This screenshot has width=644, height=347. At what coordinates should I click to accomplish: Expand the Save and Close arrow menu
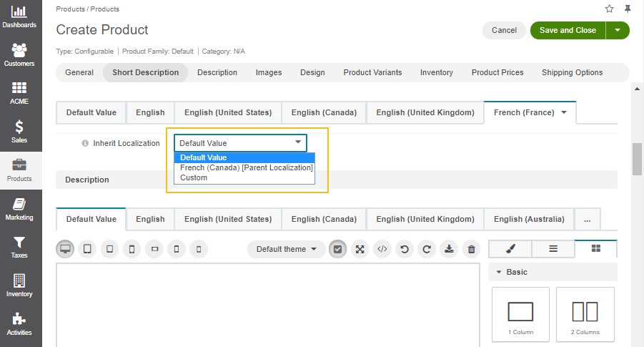pyautogui.click(x=618, y=30)
